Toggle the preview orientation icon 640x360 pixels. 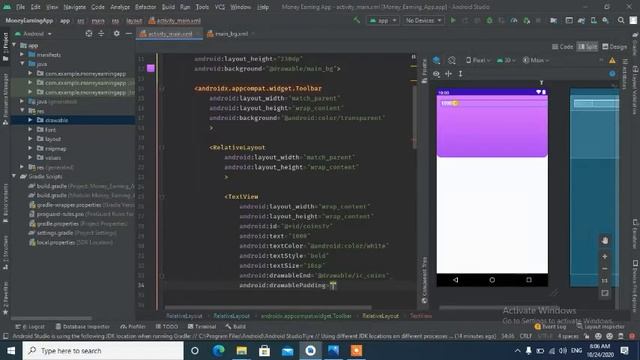coord(451,60)
